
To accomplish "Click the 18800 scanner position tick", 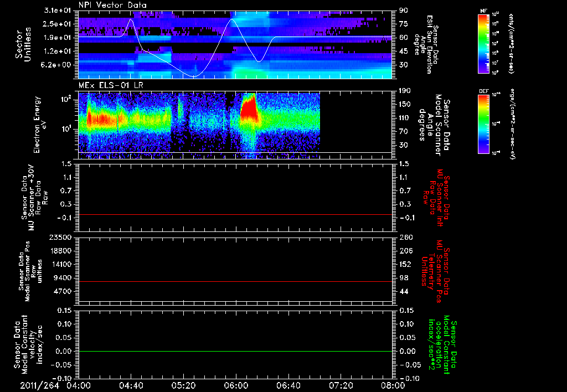I will pyautogui.click(x=60, y=251).
